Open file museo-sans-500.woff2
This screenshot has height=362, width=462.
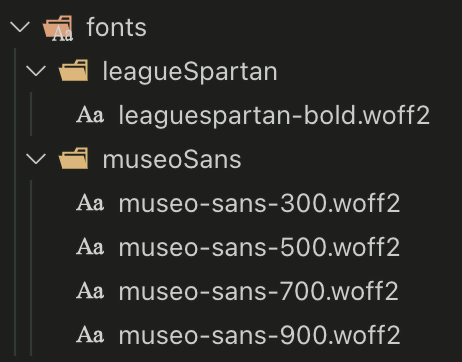pos(259,247)
